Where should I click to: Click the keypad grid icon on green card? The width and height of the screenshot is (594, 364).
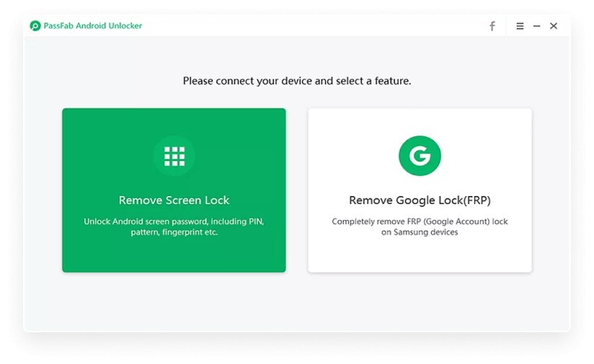tap(174, 156)
